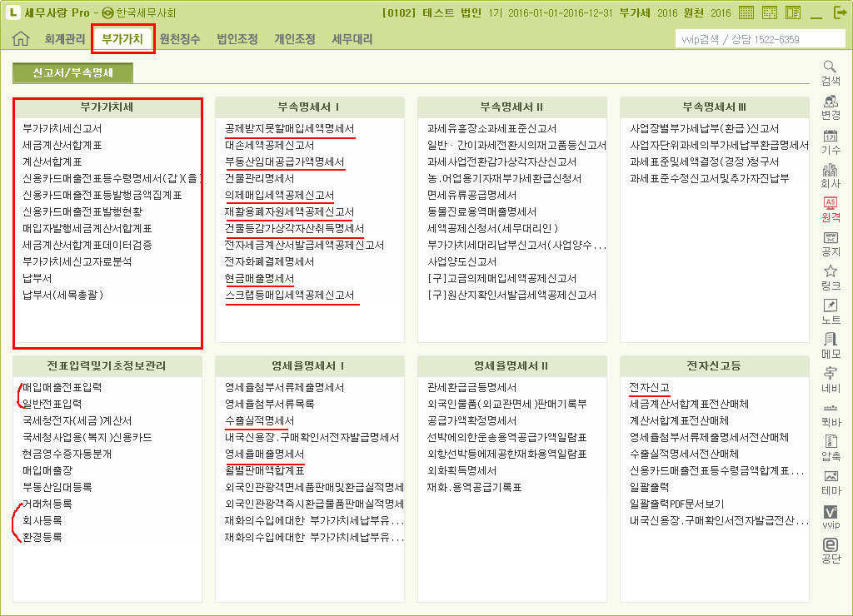Open 부동산임대공급가액명세서
Screen dimensions: 853x616
click(x=285, y=162)
